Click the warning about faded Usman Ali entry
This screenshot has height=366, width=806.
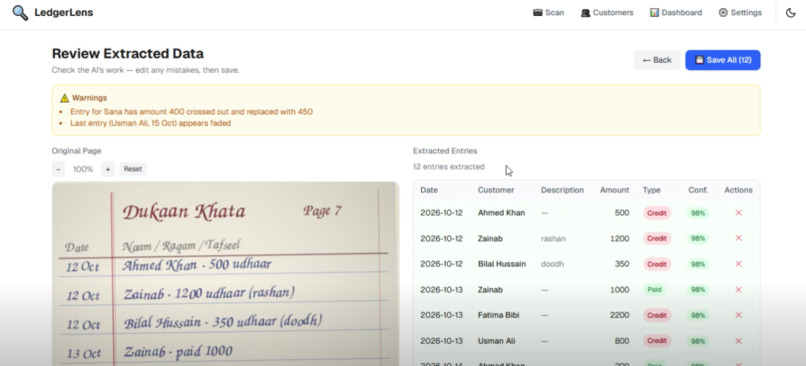click(x=151, y=123)
